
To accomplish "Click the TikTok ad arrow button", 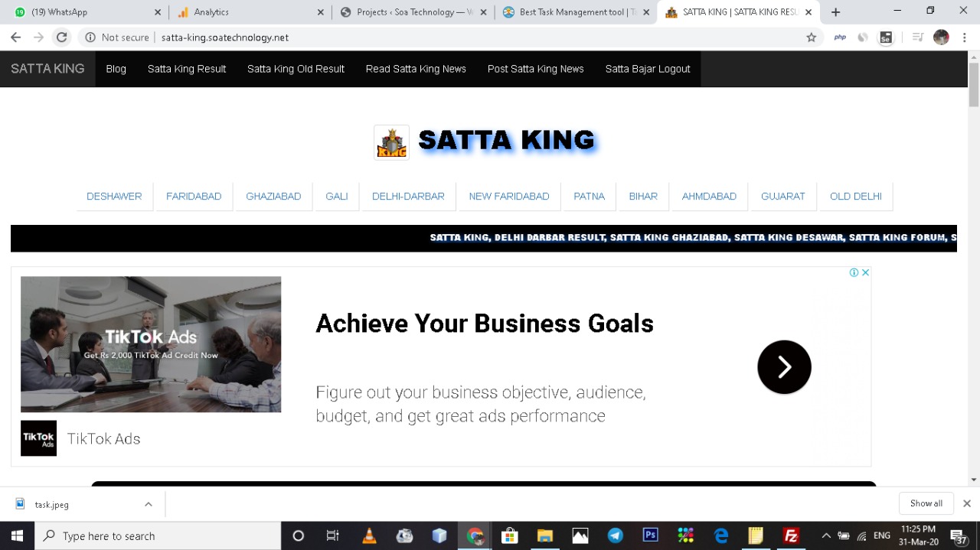I will tap(784, 367).
